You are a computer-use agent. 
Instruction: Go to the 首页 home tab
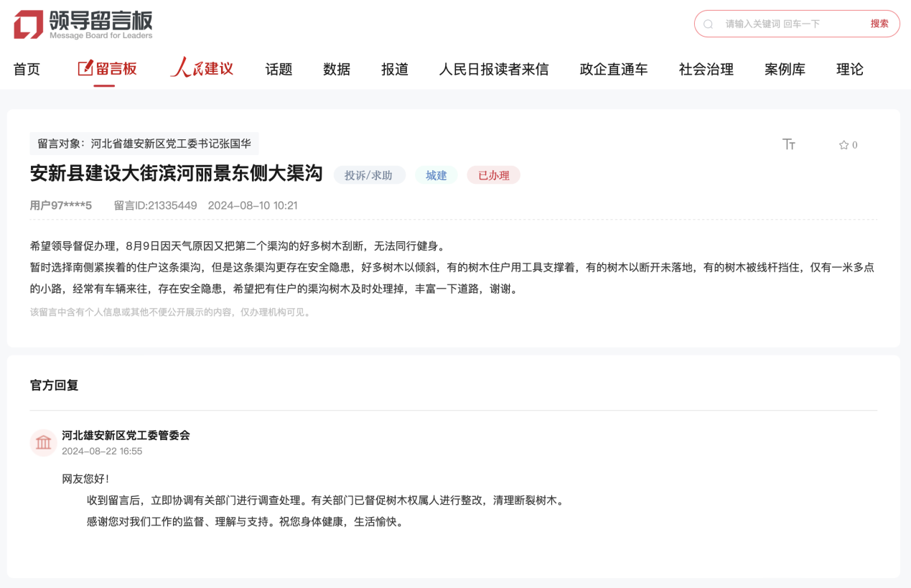pyautogui.click(x=27, y=70)
